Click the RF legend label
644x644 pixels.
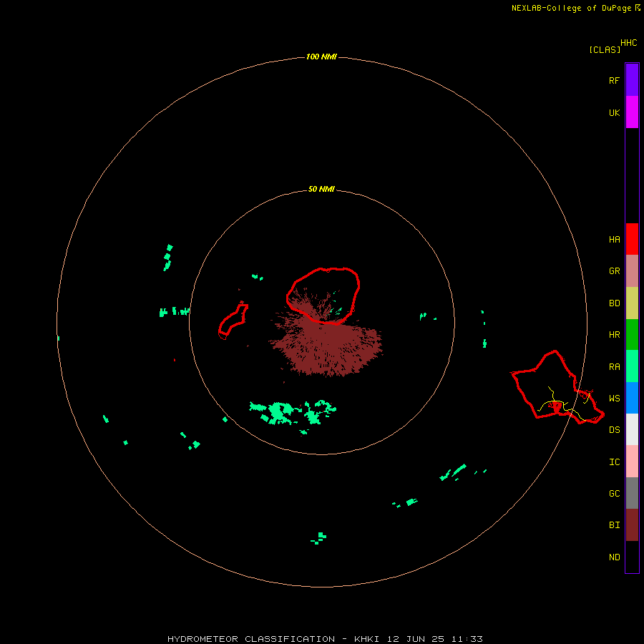coord(614,80)
